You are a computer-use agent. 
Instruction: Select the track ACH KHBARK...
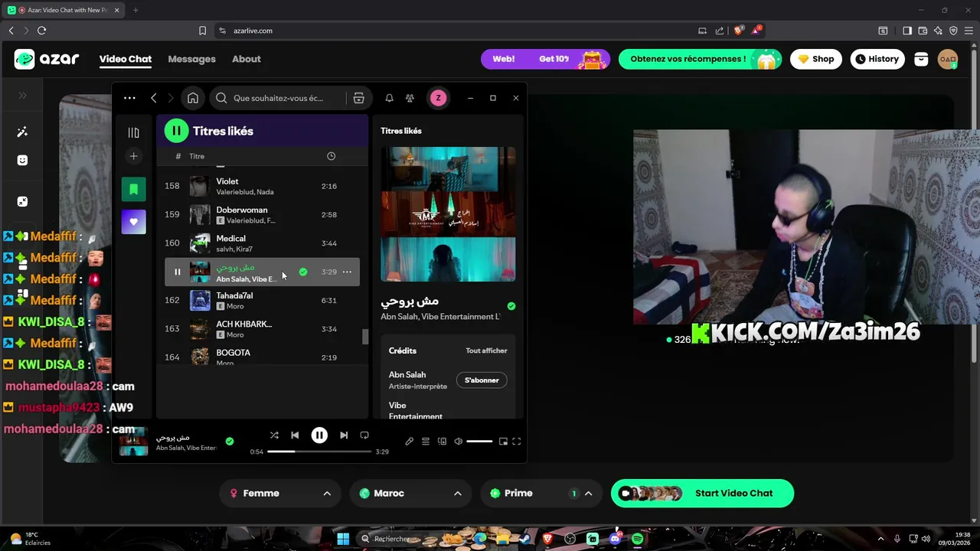262,328
